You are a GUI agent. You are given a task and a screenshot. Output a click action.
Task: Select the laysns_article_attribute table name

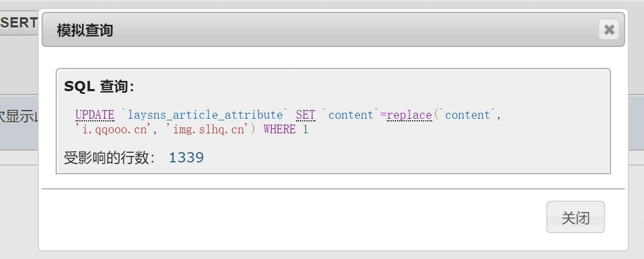pyautogui.click(x=205, y=115)
